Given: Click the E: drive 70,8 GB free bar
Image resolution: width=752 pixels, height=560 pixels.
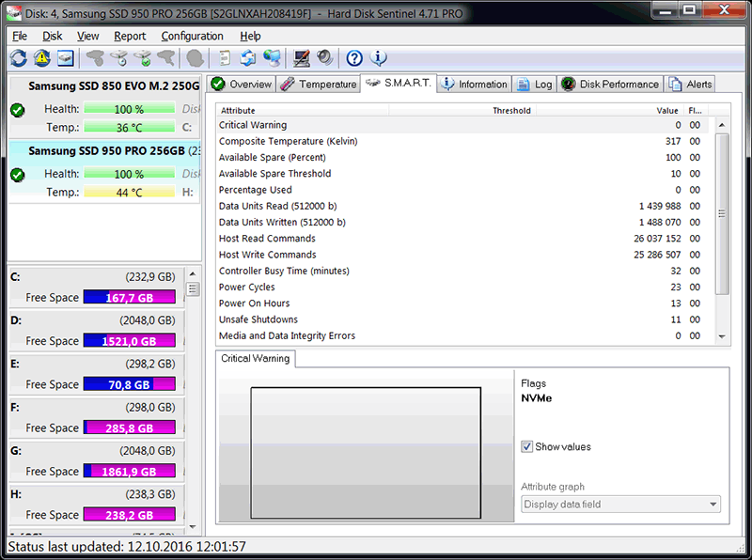Looking at the screenshot, I should [130, 384].
